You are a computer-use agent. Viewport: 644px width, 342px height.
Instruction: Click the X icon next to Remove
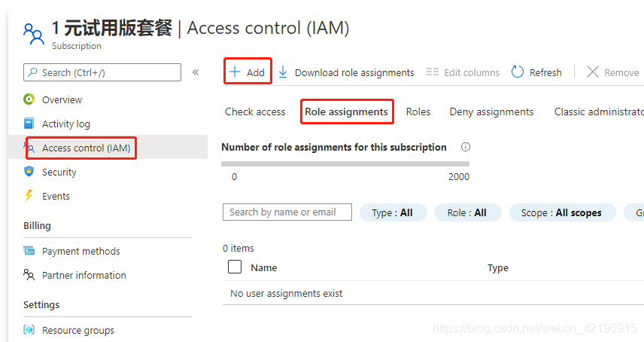(x=592, y=72)
